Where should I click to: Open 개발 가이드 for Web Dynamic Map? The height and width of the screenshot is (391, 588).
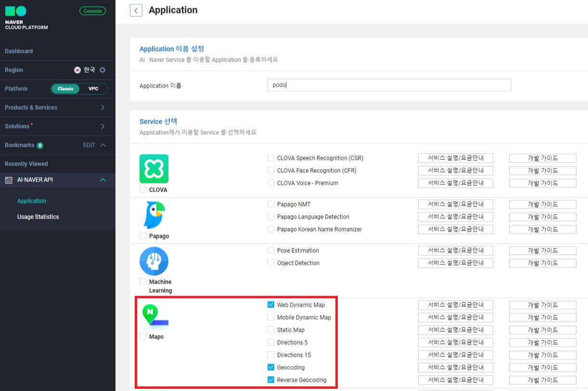coord(543,305)
